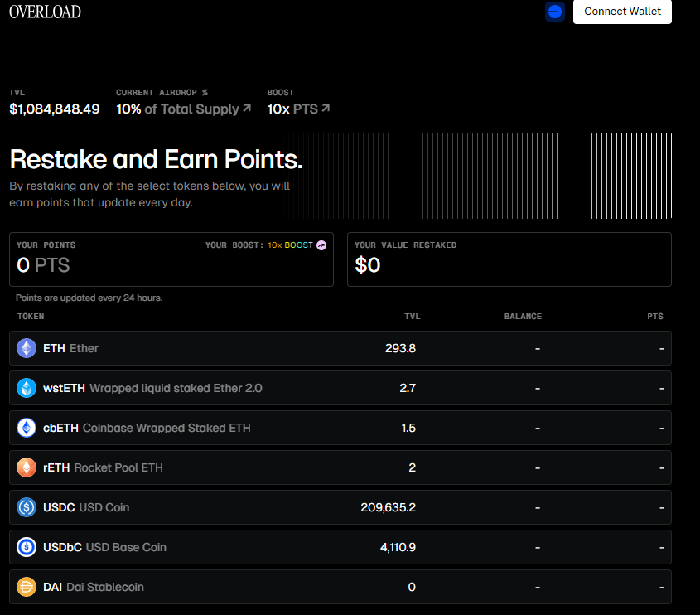
Task: Click the 0 PTS points value
Action: click(43, 265)
